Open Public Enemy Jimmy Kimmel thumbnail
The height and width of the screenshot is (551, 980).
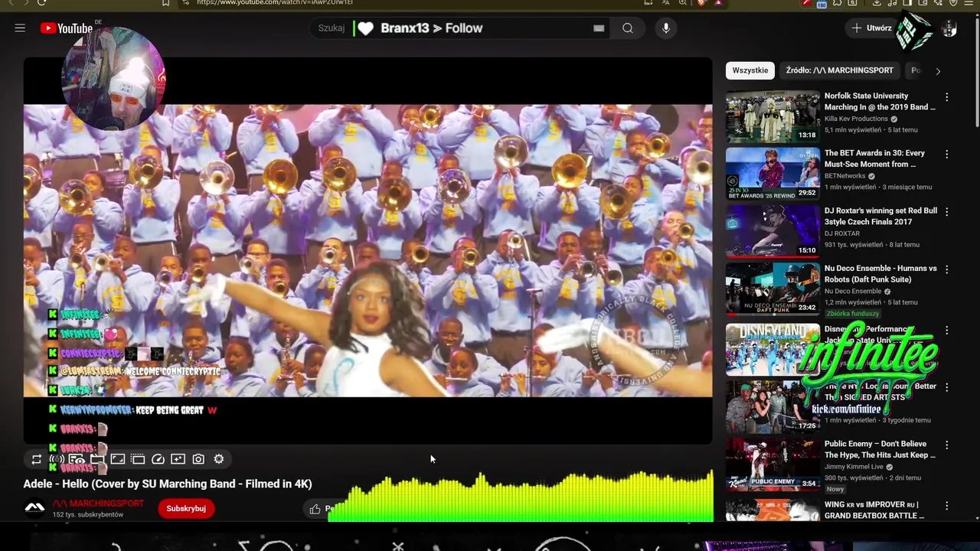point(773,464)
